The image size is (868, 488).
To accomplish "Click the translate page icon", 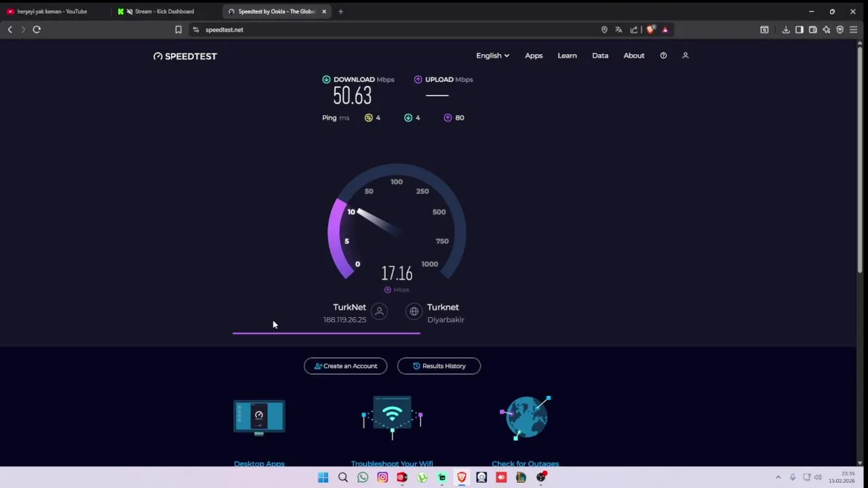I will point(618,30).
